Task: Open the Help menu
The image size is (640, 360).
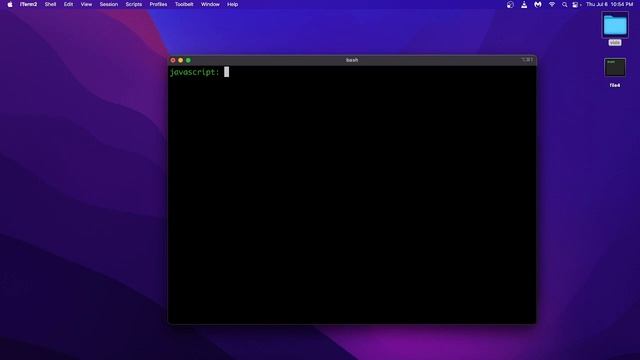Action: [x=232, y=4]
